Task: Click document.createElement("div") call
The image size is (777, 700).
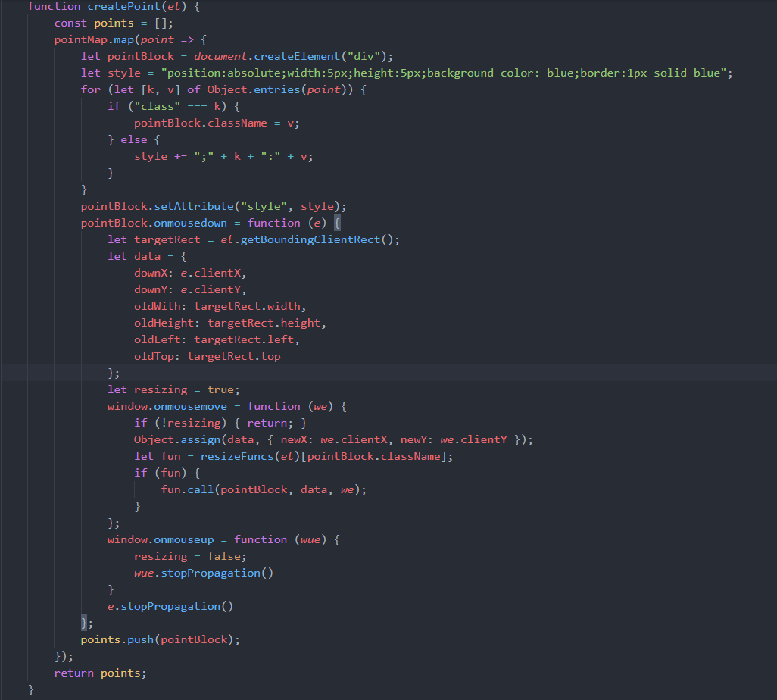Action: (x=290, y=57)
